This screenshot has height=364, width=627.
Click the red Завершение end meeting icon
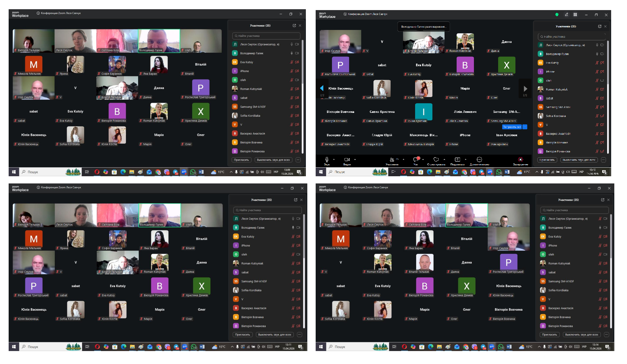click(520, 160)
